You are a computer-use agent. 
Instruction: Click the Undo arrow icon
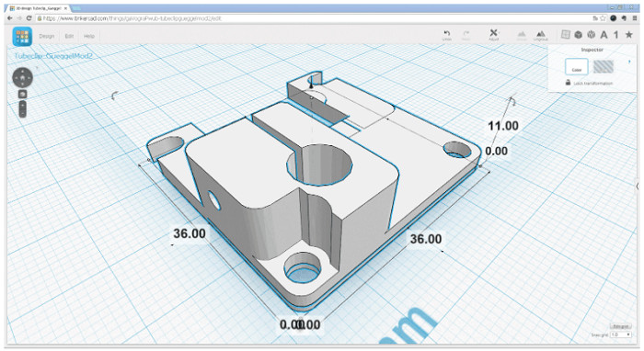click(447, 33)
